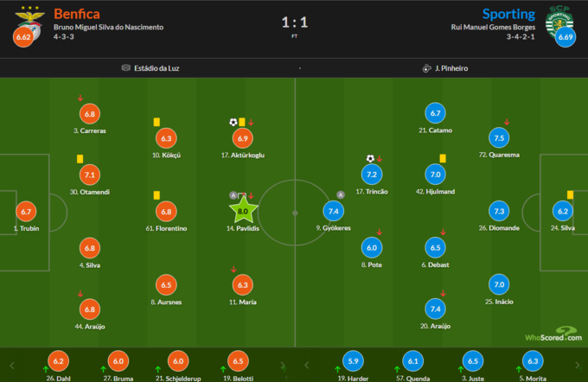Click the goal ball icon above Trincão

(370, 158)
